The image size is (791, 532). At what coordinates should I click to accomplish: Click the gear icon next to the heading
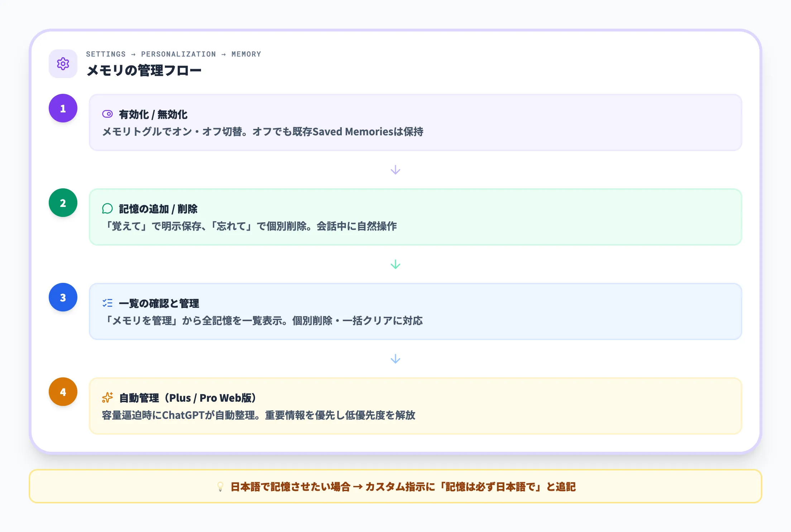(63, 64)
